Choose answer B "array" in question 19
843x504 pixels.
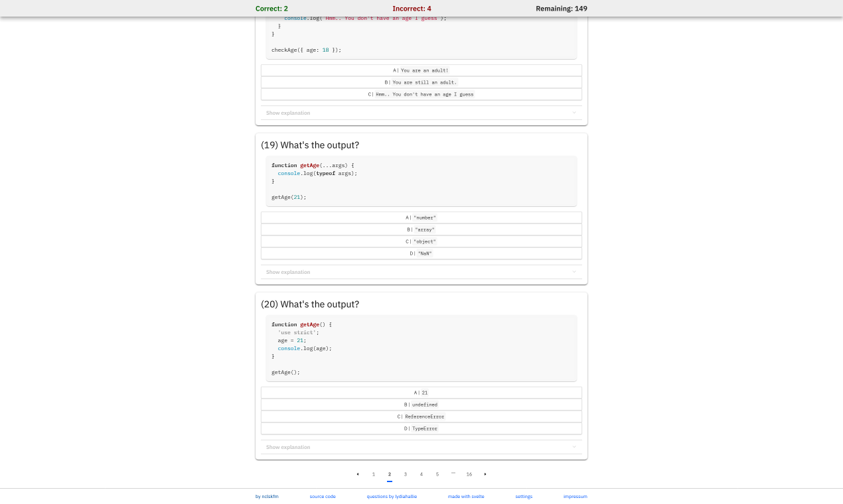coord(421,229)
